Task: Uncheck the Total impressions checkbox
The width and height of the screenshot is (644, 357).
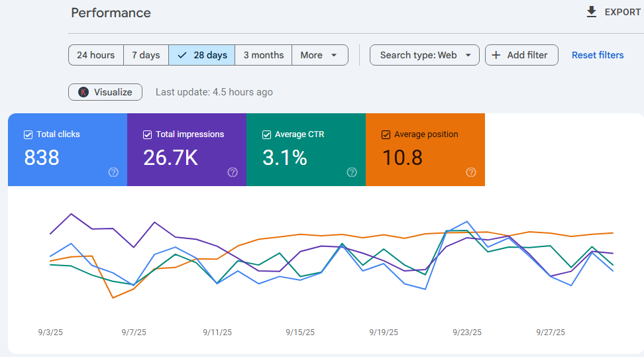Action: (148, 134)
